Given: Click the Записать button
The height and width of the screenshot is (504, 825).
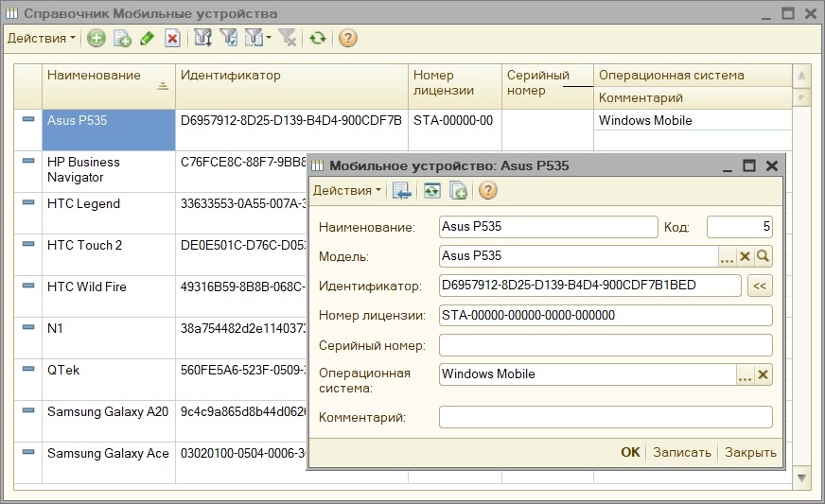Looking at the screenshot, I should 682,452.
